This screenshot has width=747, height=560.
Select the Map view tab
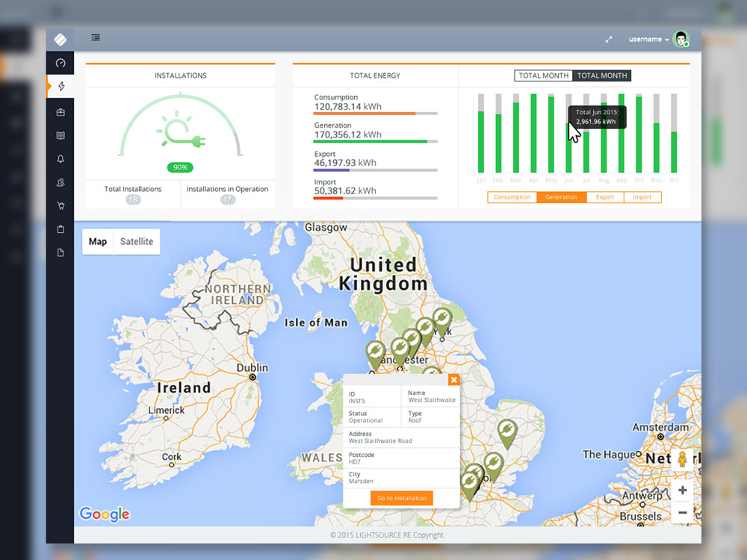click(98, 241)
